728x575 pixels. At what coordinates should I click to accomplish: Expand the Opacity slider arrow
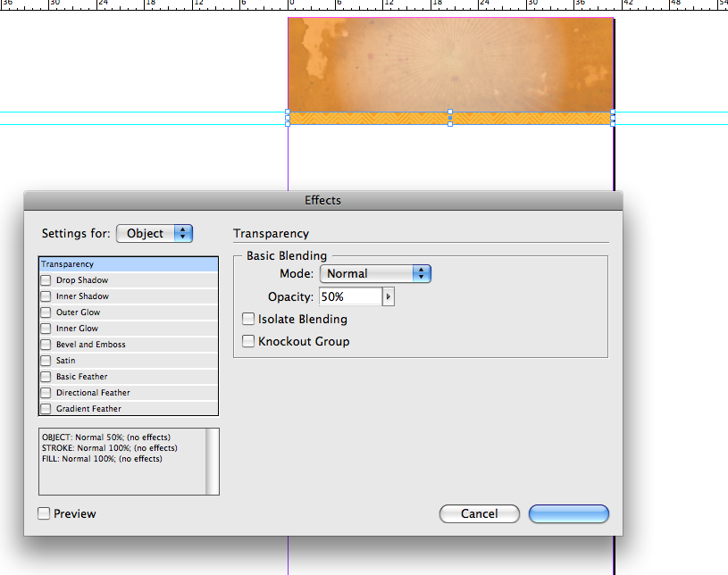click(x=389, y=296)
